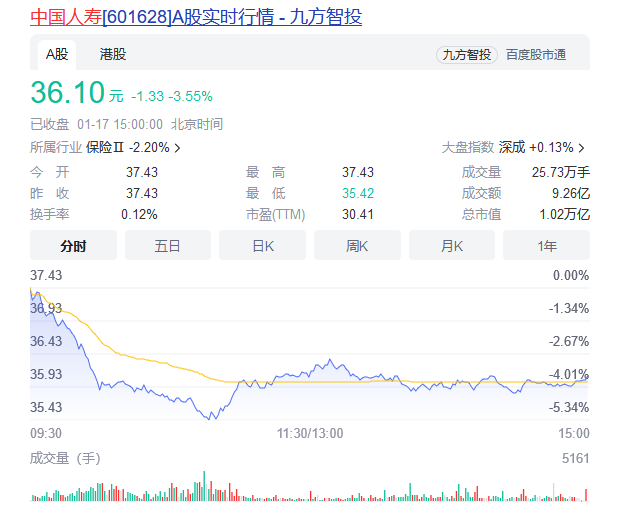Click the 0.00% axis label
623x511 pixels.
pos(571,275)
